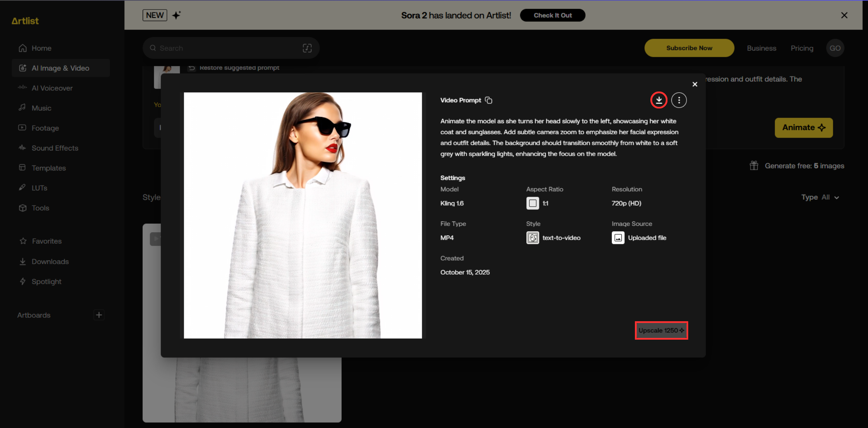Click the gift icon for free images
The height and width of the screenshot is (428, 868).
(754, 166)
